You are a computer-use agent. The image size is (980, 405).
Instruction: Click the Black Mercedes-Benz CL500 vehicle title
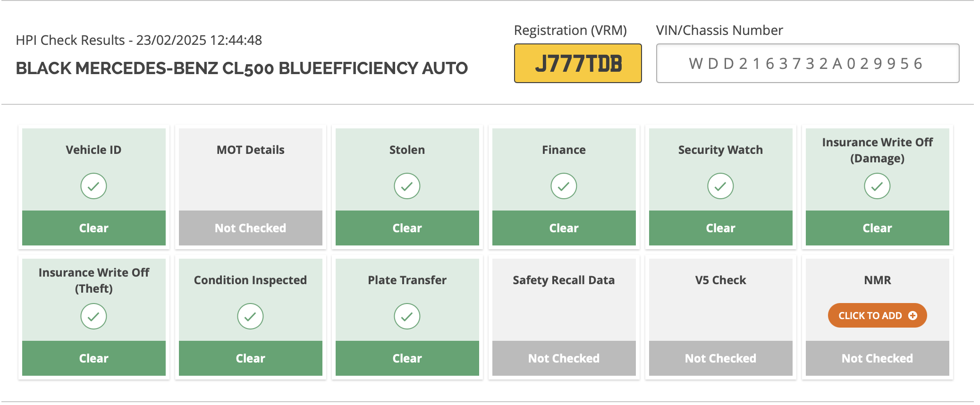click(242, 68)
